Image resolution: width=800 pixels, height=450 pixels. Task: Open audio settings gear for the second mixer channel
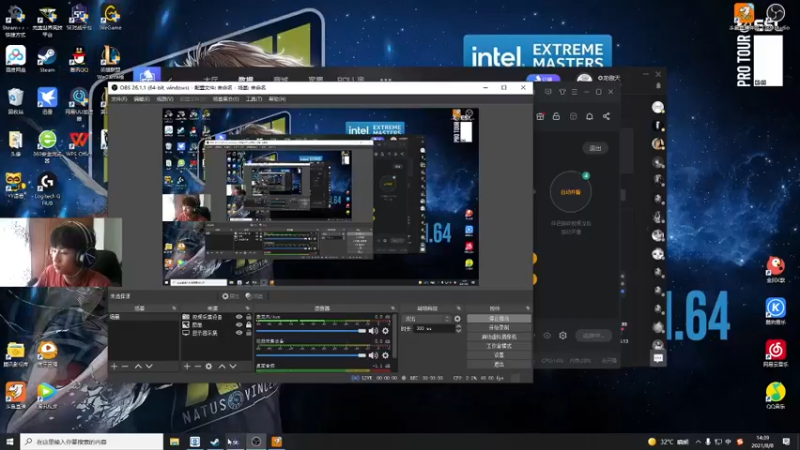coord(385,355)
